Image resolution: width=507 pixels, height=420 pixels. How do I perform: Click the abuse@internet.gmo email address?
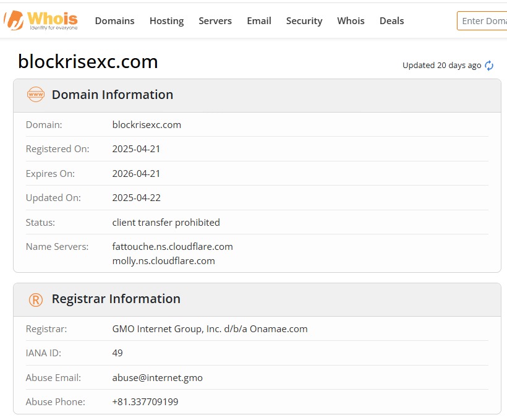tap(157, 377)
